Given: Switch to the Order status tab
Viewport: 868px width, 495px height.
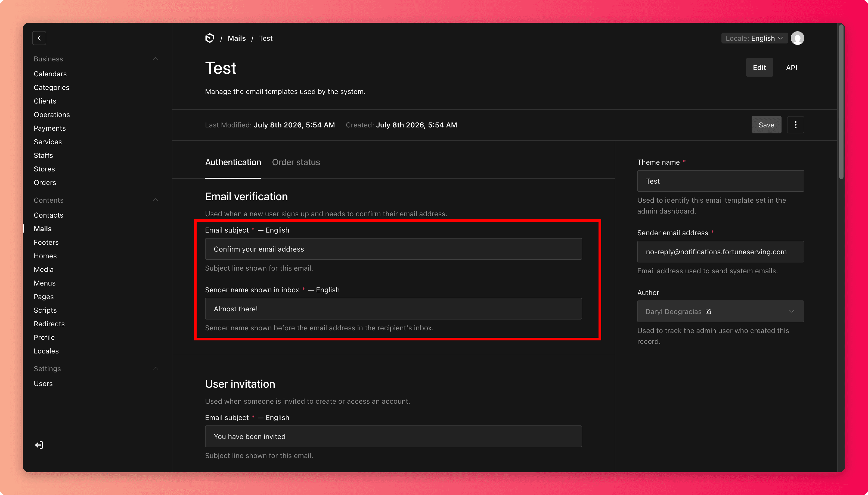Looking at the screenshot, I should coord(296,162).
